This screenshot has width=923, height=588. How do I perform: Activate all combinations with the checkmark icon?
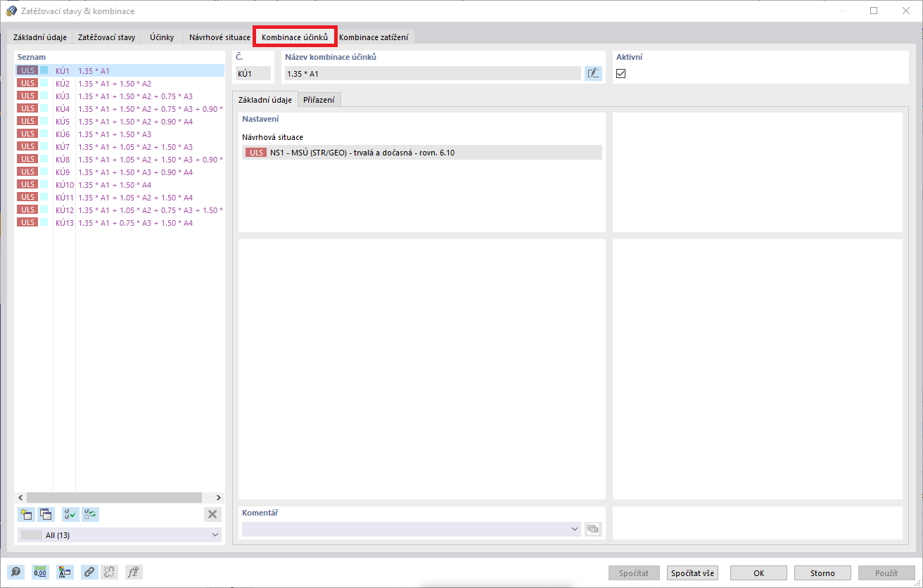click(x=70, y=514)
